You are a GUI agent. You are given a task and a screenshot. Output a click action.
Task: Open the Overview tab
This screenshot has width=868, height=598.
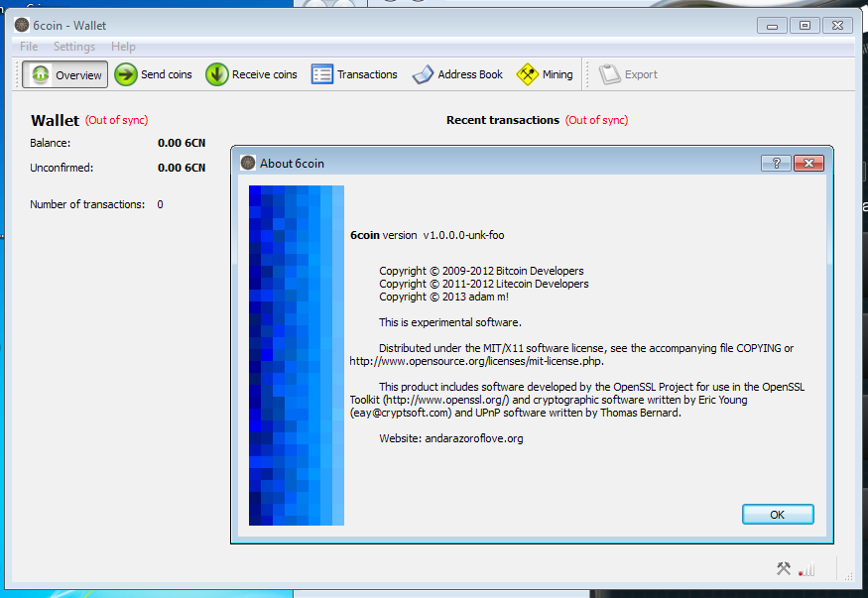click(x=65, y=74)
